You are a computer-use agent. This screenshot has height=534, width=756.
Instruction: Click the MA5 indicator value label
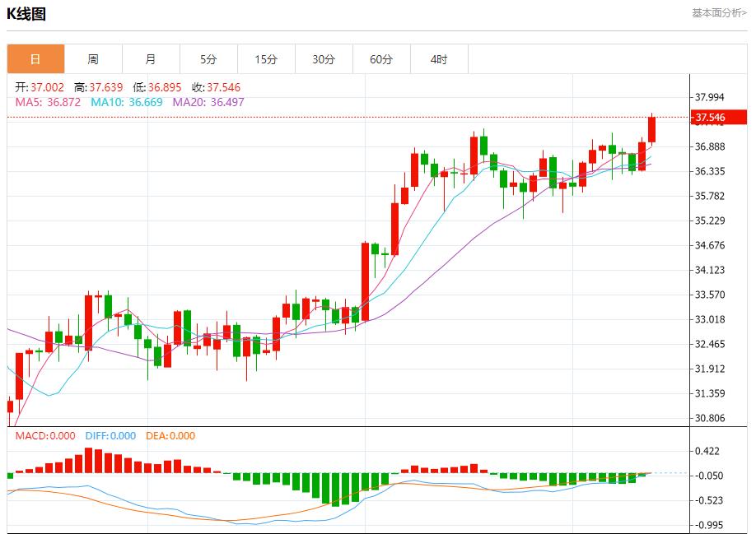(48, 102)
